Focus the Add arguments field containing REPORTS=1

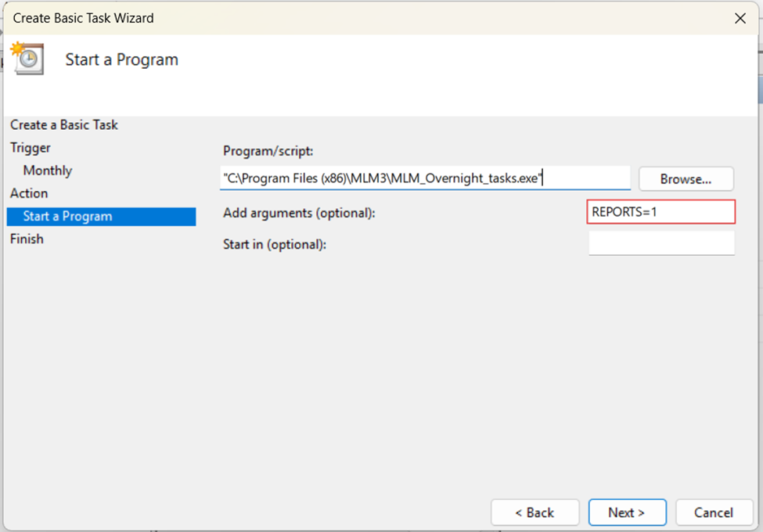pos(660,212)
